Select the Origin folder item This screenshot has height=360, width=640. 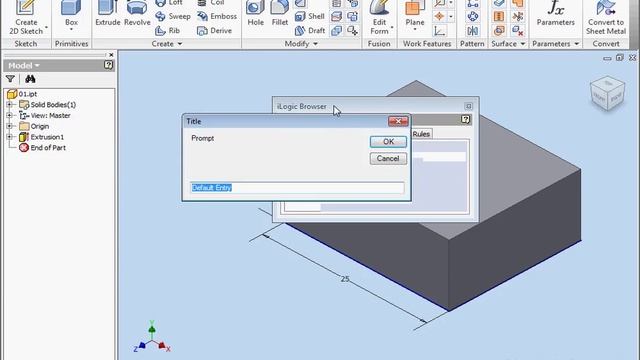(34, 126)
